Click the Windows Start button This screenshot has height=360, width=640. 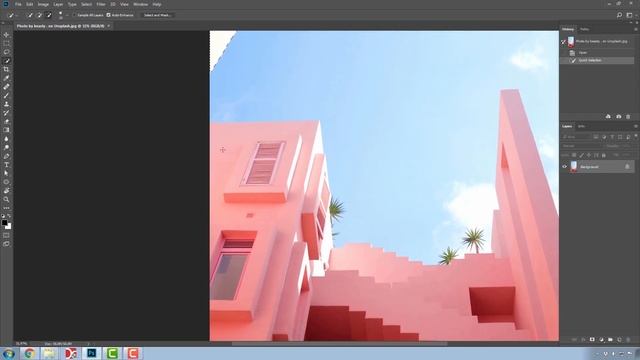tap(8, 353)
